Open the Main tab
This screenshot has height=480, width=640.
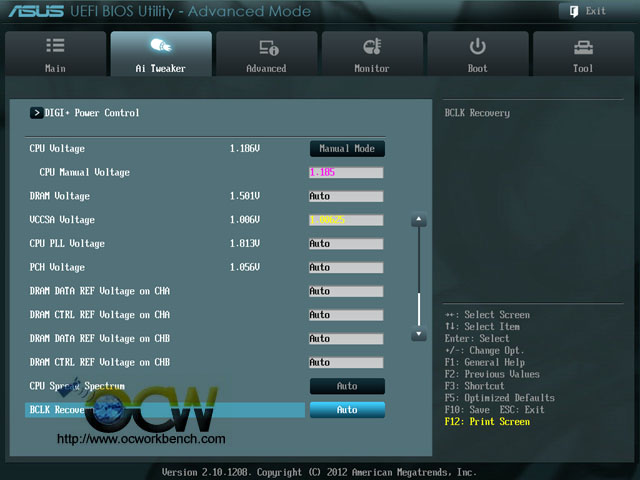(x=56, y=53)
